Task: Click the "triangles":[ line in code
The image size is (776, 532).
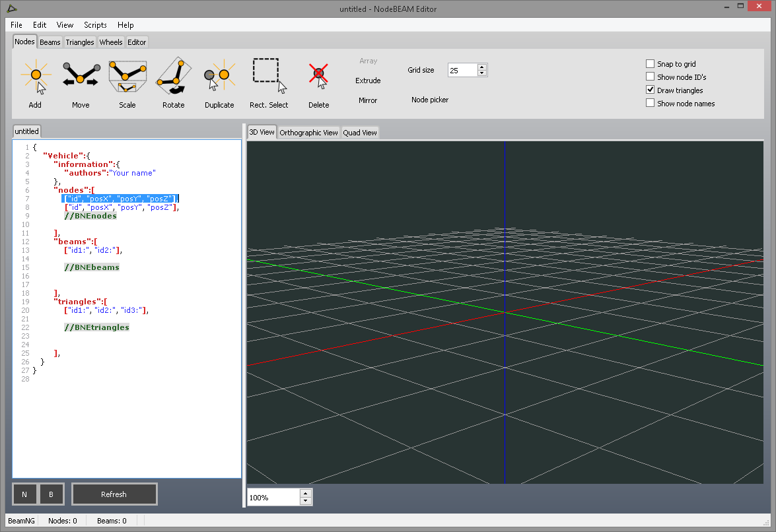Action: coord(80,302)
